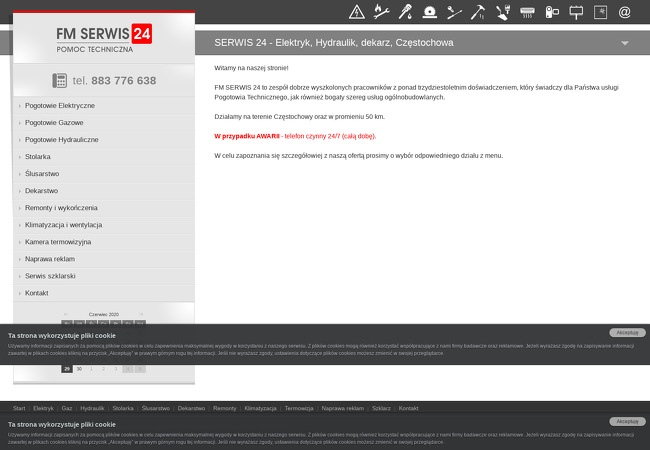Click the Czerwiec 2020 calendar month title
Image resolution: width=650 pixels, height=450 pixels.
click(104, 315)
